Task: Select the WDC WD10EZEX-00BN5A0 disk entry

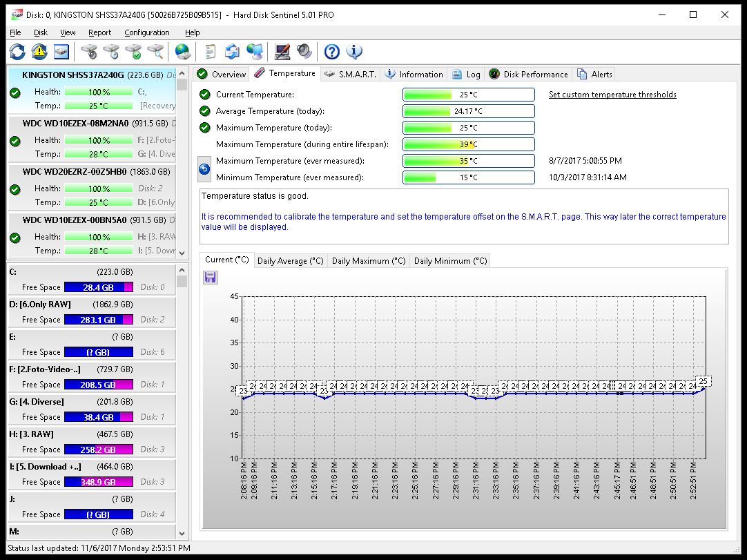Action: (92, 235)
